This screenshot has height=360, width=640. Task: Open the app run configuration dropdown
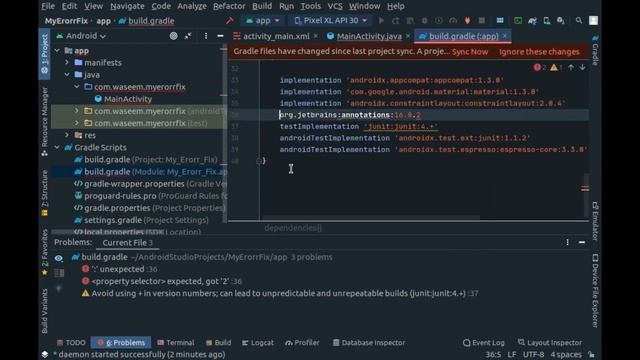click(x=262, y=20)
